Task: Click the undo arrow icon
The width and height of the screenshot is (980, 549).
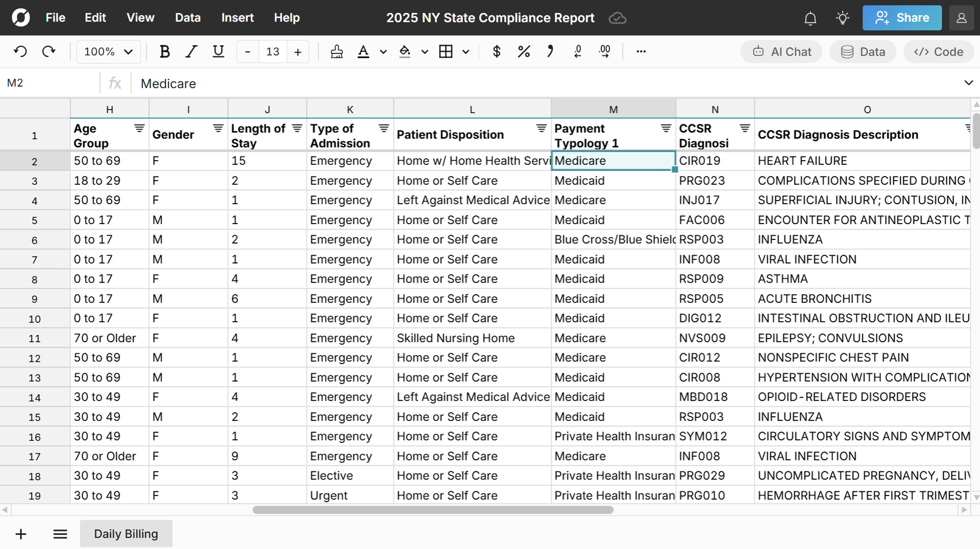Action: pos(20,51)
